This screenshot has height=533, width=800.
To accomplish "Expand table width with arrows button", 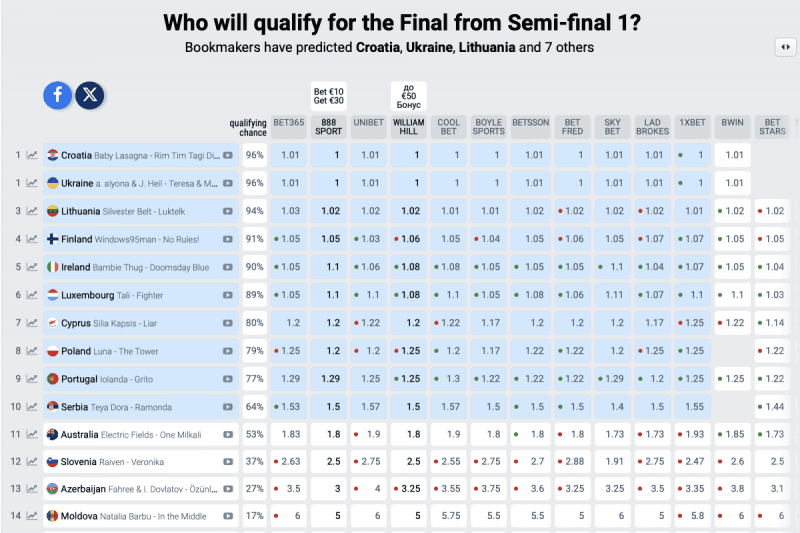I will pyautogui.click(x=785, y=47).
